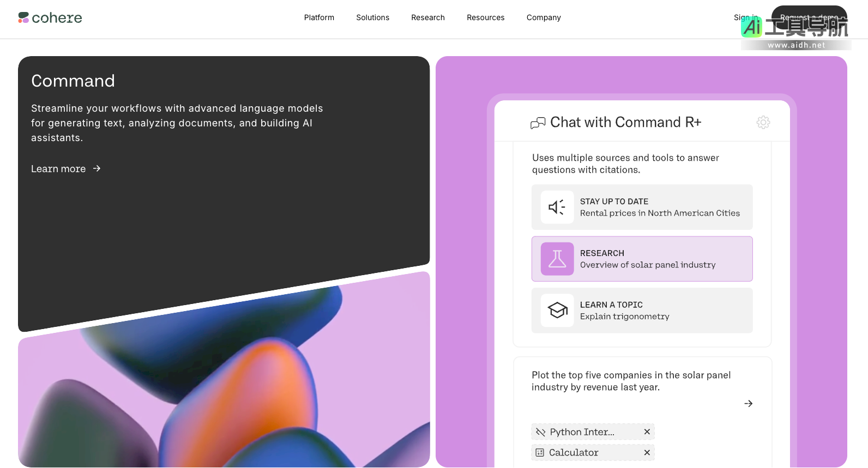Click the graduation cap Learn a Topic icon
The height and width of the screenshot is (468, 868).
(x=557, y=311)
